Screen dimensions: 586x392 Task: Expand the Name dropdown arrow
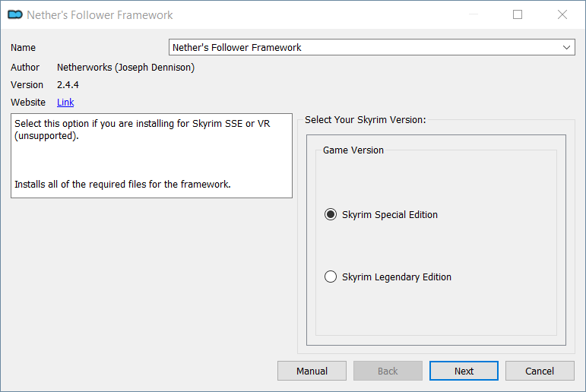click(566, 47)
